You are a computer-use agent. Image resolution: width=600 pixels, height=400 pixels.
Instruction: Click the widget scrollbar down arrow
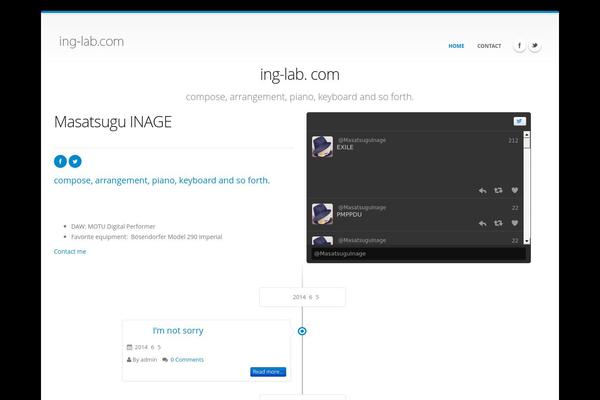click(x=527, y=241)
